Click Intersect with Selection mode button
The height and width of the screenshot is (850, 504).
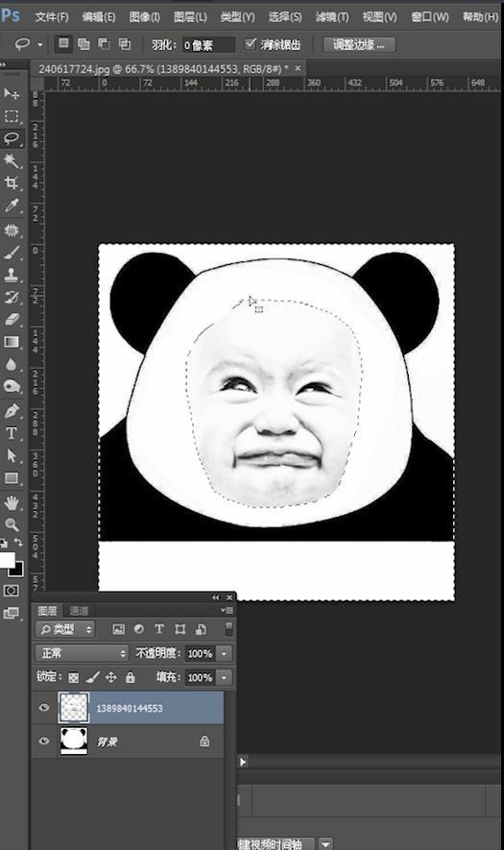(125, 44)
